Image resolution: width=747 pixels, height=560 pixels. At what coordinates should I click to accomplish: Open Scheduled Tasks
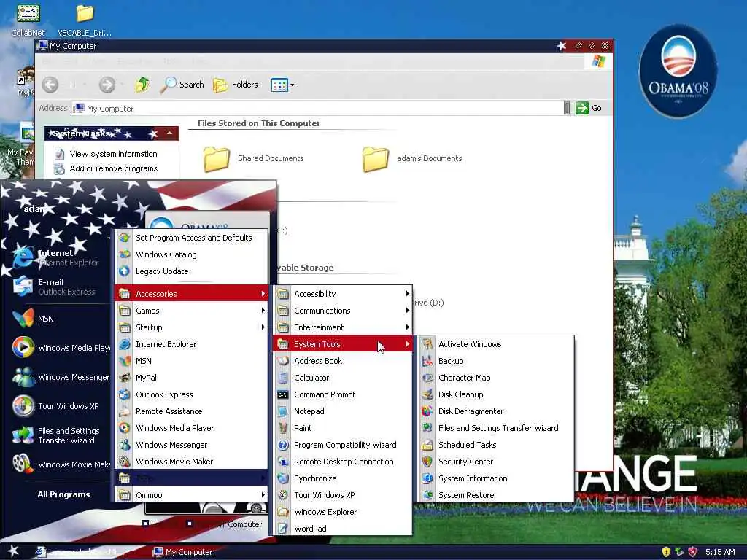495,444
